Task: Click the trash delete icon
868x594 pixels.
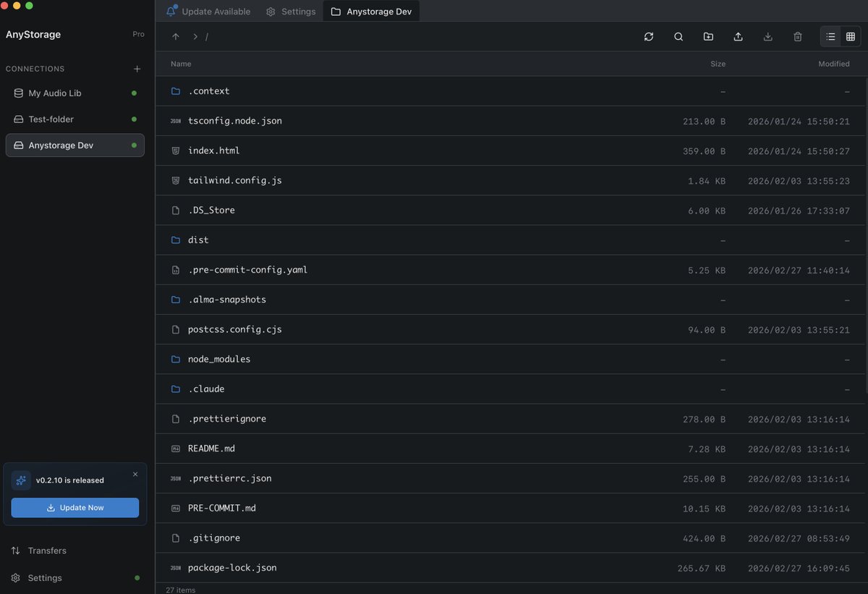Action: click(x=798, y=36)
